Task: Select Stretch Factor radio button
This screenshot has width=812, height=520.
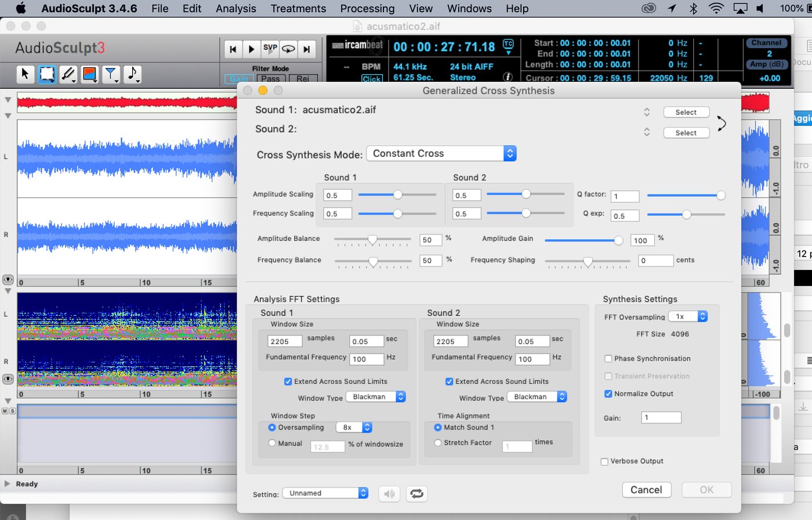Action: tap(438, 442)
